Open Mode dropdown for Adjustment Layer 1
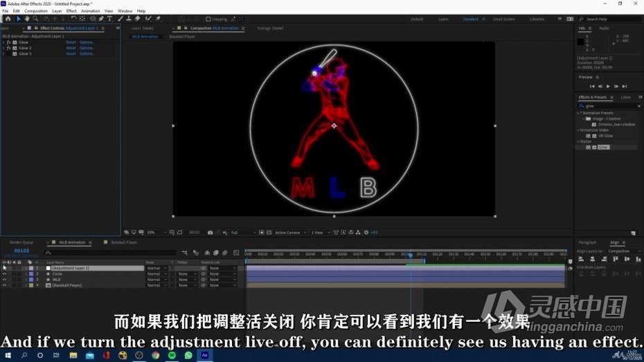 pyautogui.click(x=157, y=268)
